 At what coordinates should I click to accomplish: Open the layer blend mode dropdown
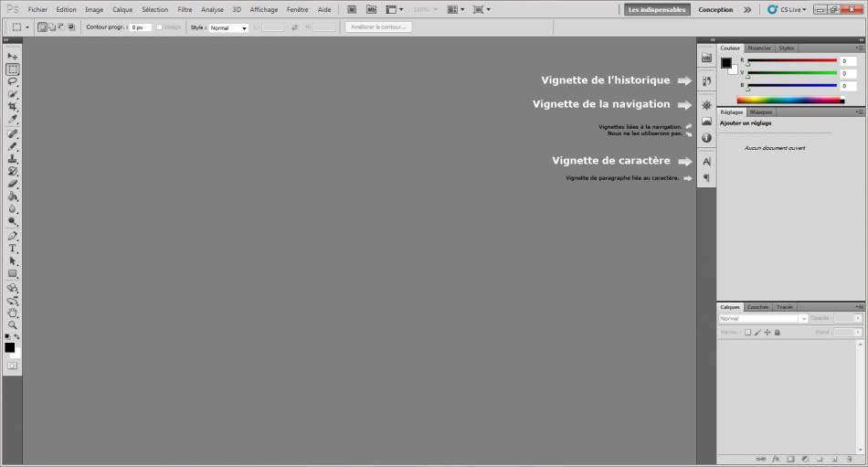click(763, 319)
